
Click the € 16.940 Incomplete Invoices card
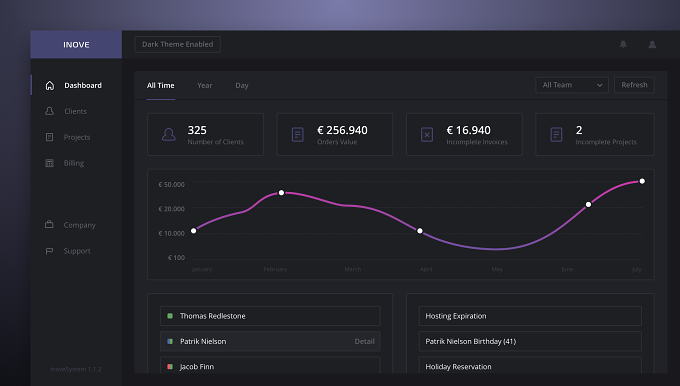464,134
